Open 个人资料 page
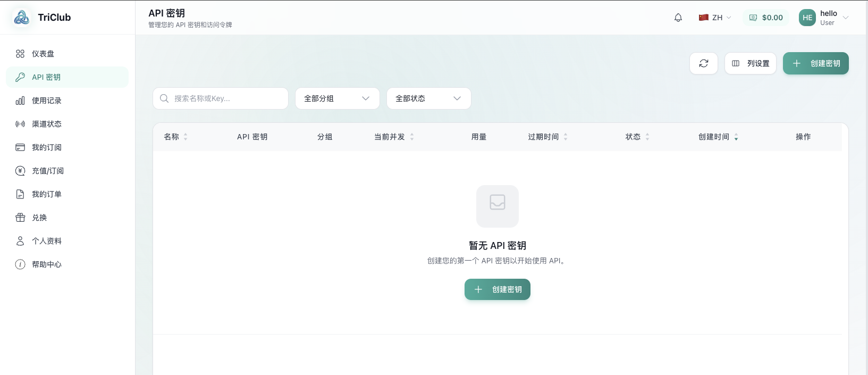The image size is (868, 375). pos(68,241)
